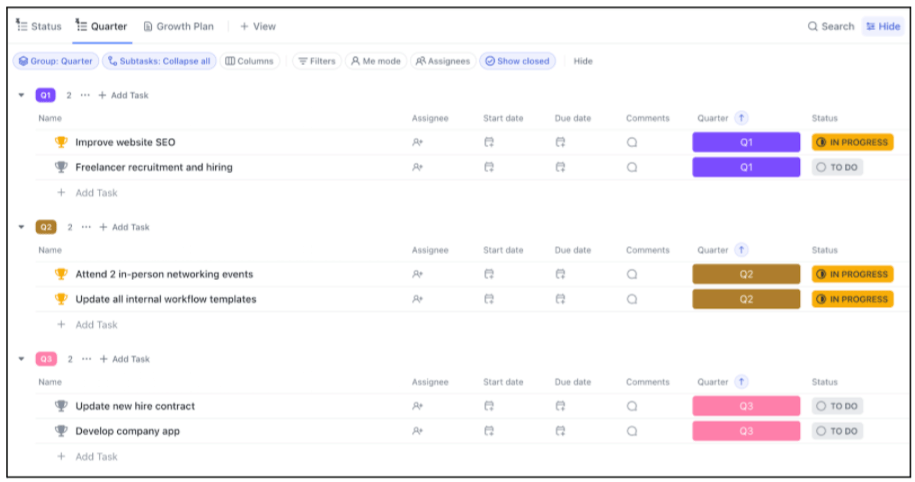Click sort arrow next to Quarter column in Q2
The height and width of the screenshot is (482, 915).
[x=741, y=250]
